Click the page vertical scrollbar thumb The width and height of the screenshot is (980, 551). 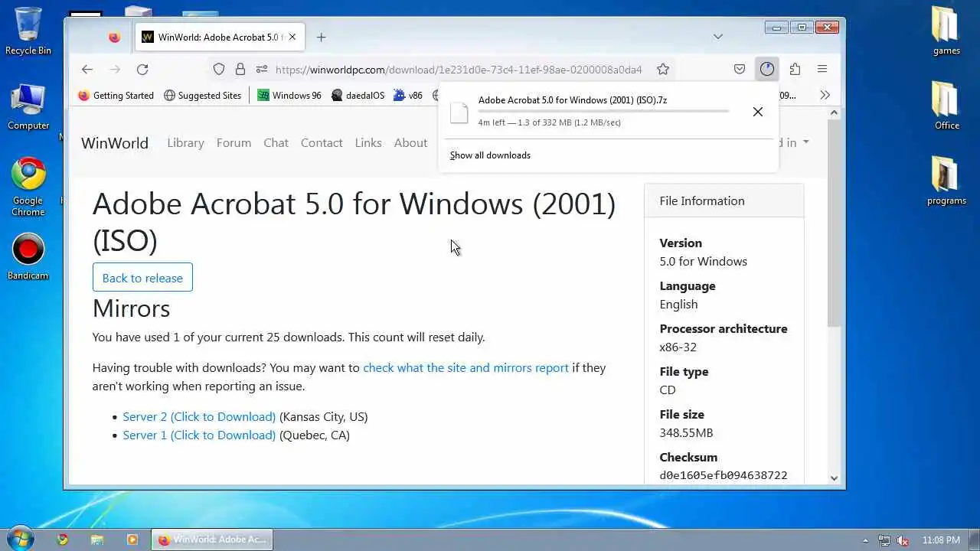(x=835, y=224)
